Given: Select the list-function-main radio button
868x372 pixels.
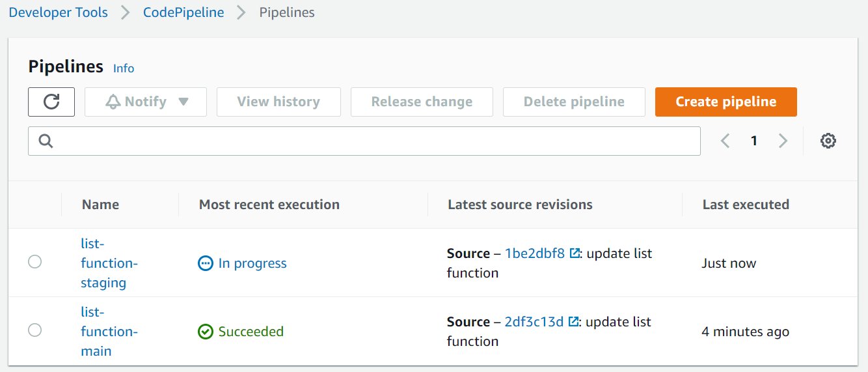Looking at the screenshot, I should click(35, 330).
